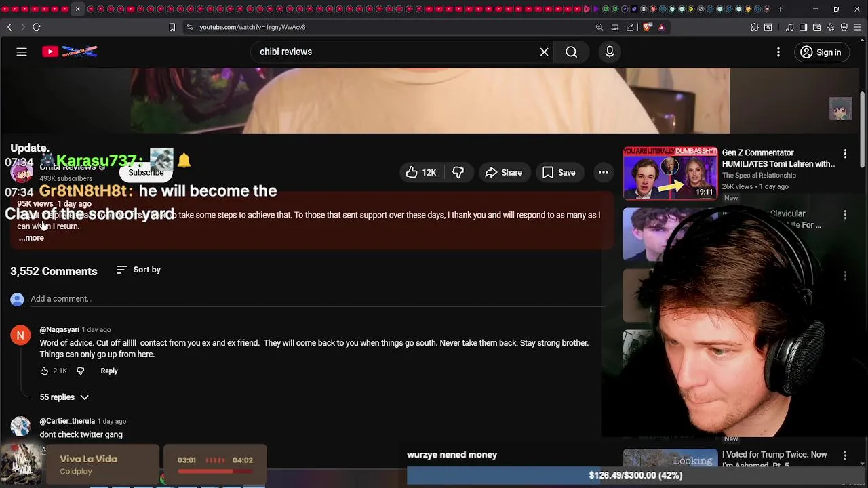Toggle the browser sidebar panel icon
868x488 pixels.
(x=804, y=27)
